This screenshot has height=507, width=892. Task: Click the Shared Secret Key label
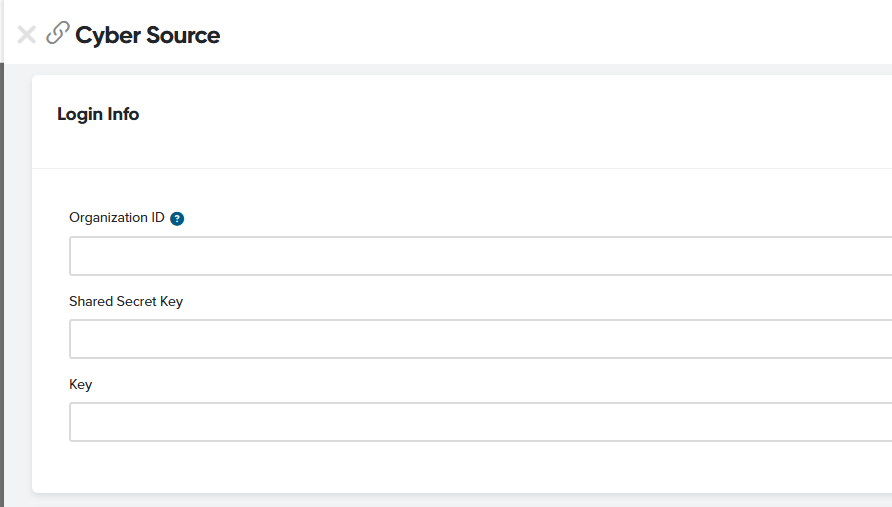point(126,301)
